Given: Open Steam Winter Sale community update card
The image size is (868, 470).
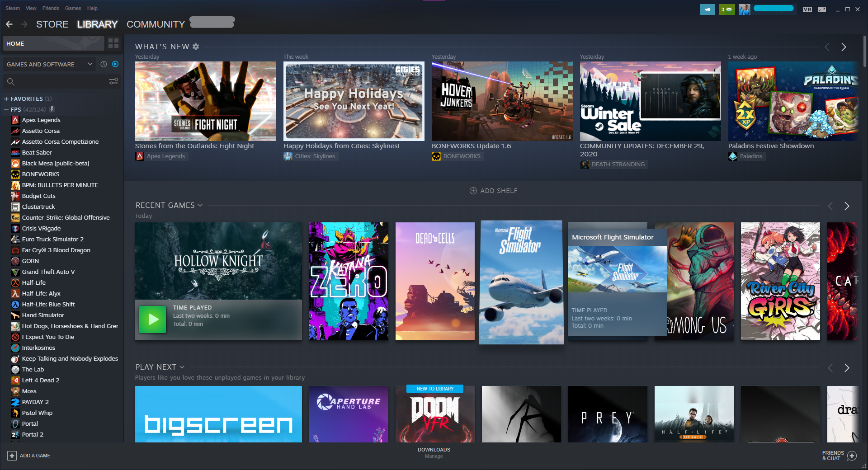Looking at the screenshot, I should tap(650, 101).
